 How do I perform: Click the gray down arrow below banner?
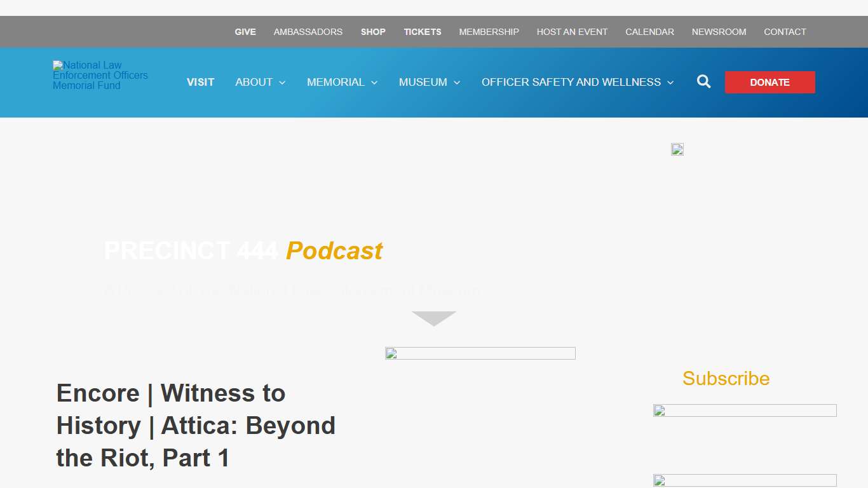pos(434,318)
